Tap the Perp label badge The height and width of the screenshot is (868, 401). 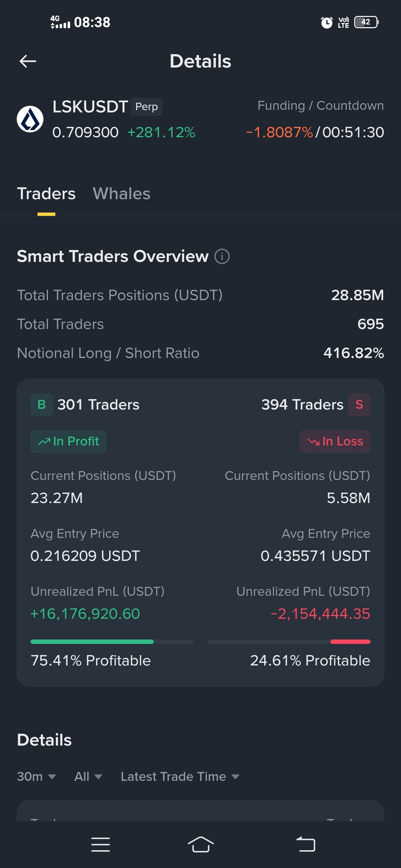pos(147,107)
